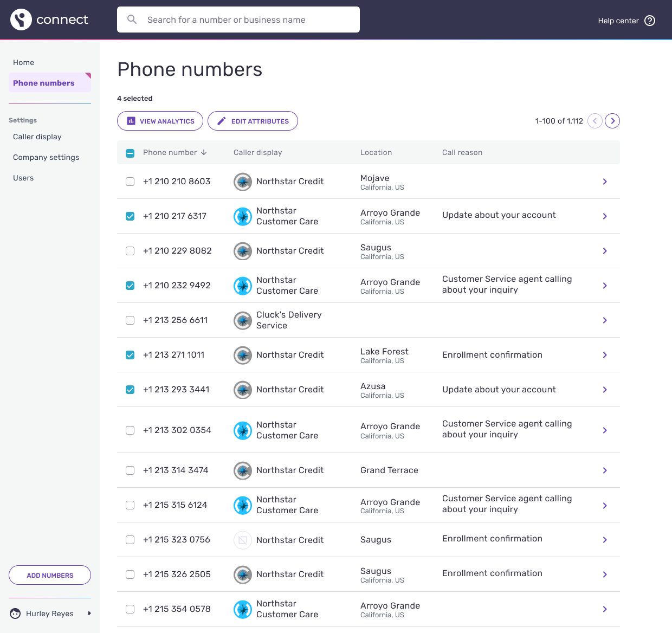Click the empty caller display icon for +1 215 323 0756
This screenshot has width=672, height=633.
[242, 540]
